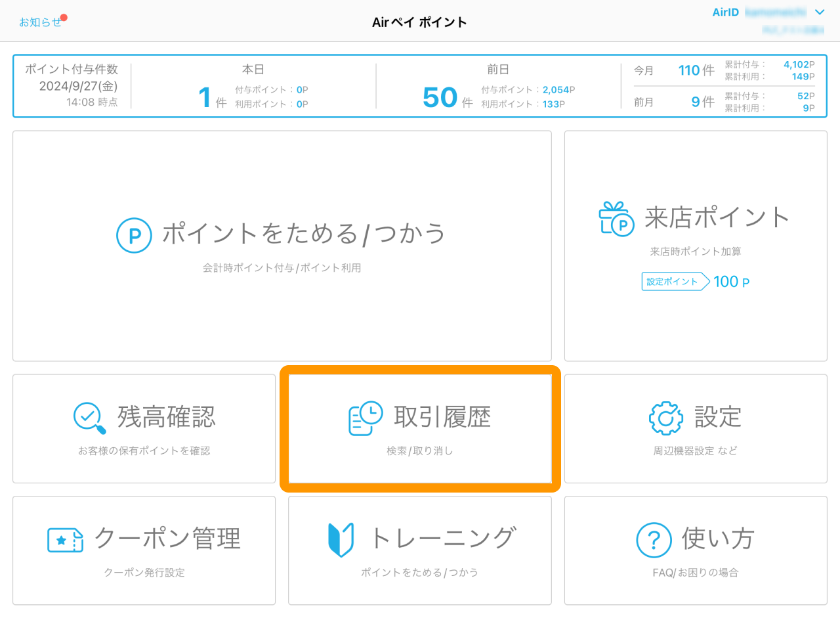Viewport: 840px width, 618px height.
Task: Expand the AirID account dropdown chevron
Action: [x=819, y=12]
